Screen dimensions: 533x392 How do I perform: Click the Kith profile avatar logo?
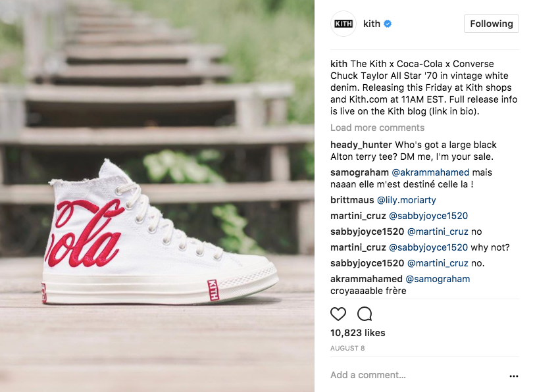pyautogui.click(x=343, y=24)
